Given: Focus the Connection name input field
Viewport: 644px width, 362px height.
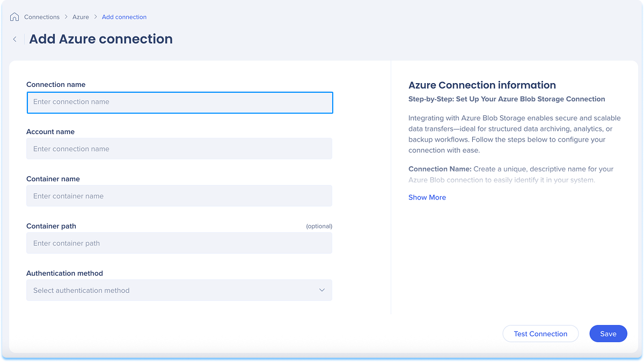Looking at the screenshot, I should (180, 102).
